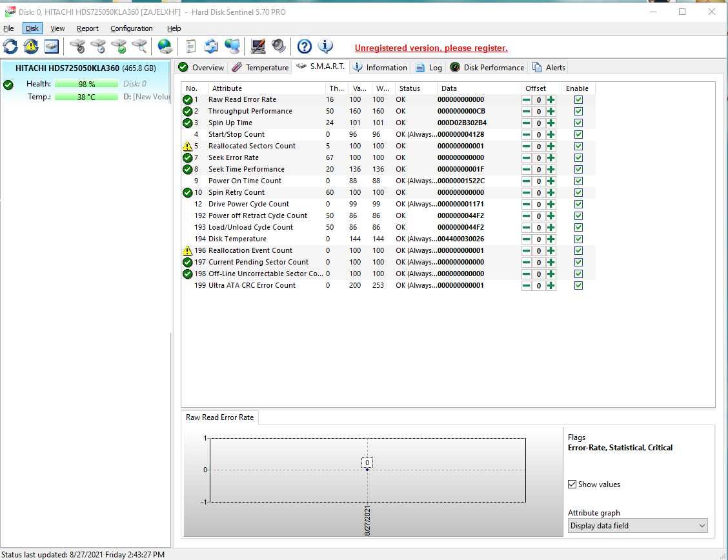Click the green plus for Spin Up Time offset

tap(551, 123)
